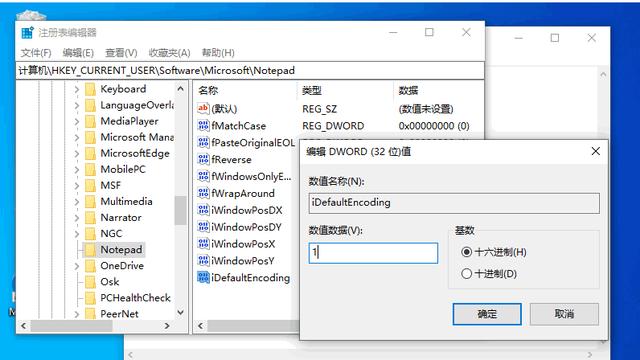Click the iWindowPosY DWORD icon

203,260
